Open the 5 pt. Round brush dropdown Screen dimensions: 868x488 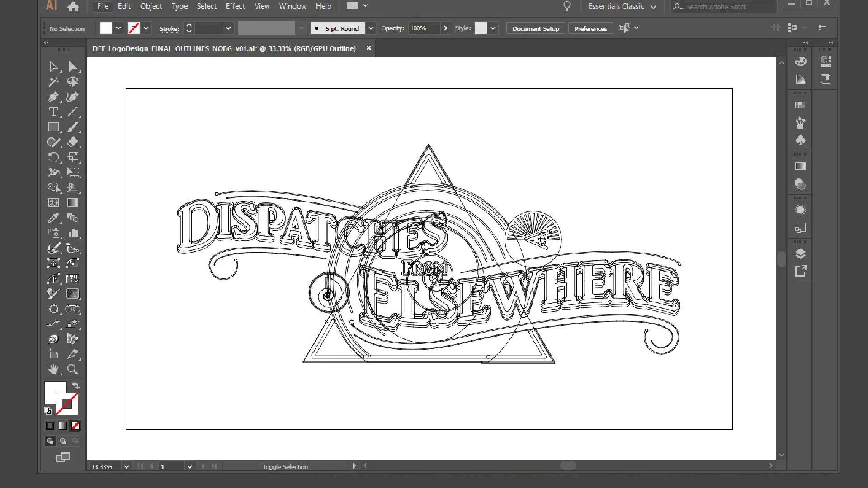371,28
